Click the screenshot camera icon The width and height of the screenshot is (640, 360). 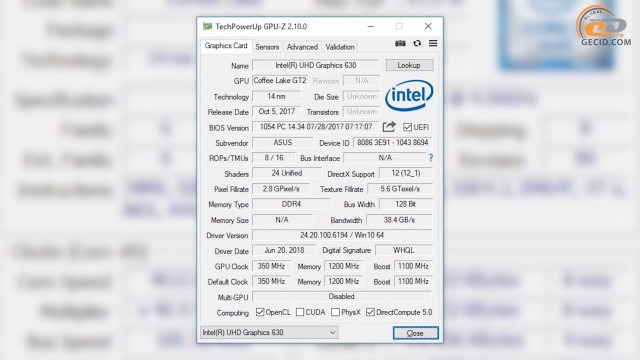400,43
